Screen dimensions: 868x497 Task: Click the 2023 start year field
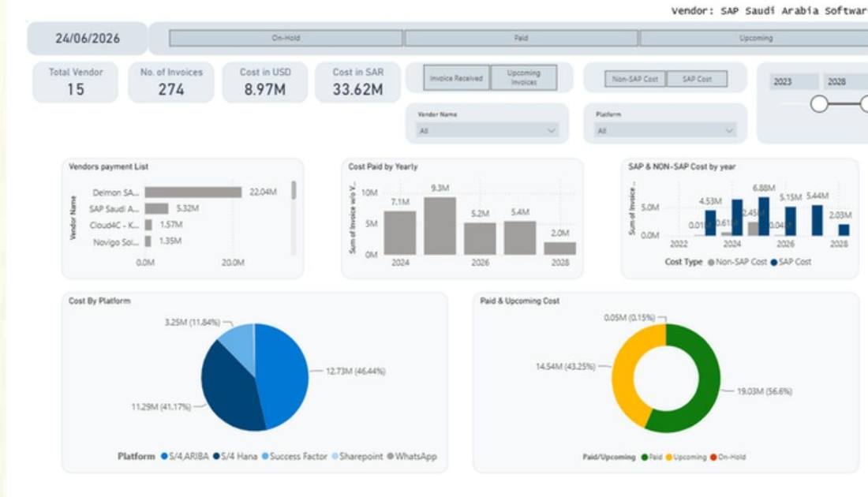795,81
